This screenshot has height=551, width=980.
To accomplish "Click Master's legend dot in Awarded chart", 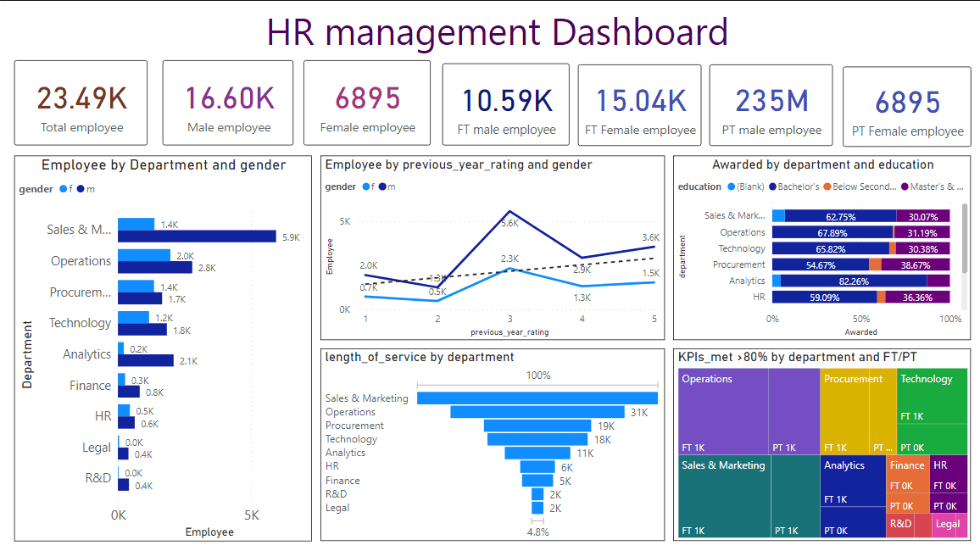I will tap(905, 186).
